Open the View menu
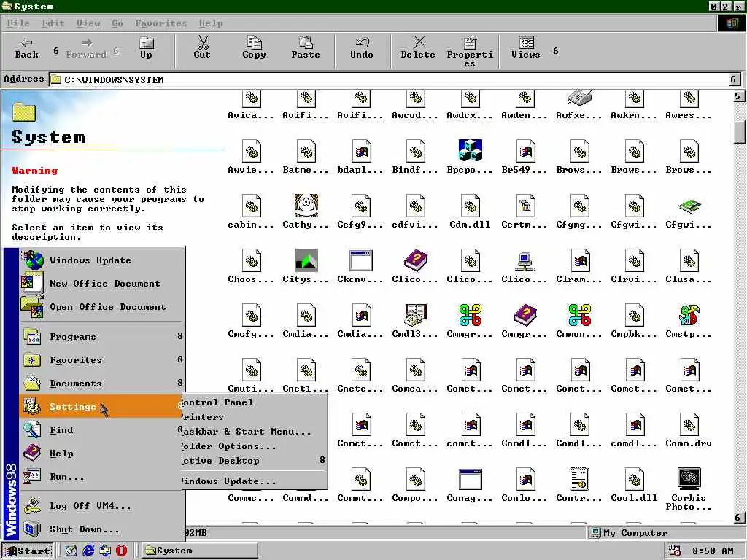 [88, 23]
